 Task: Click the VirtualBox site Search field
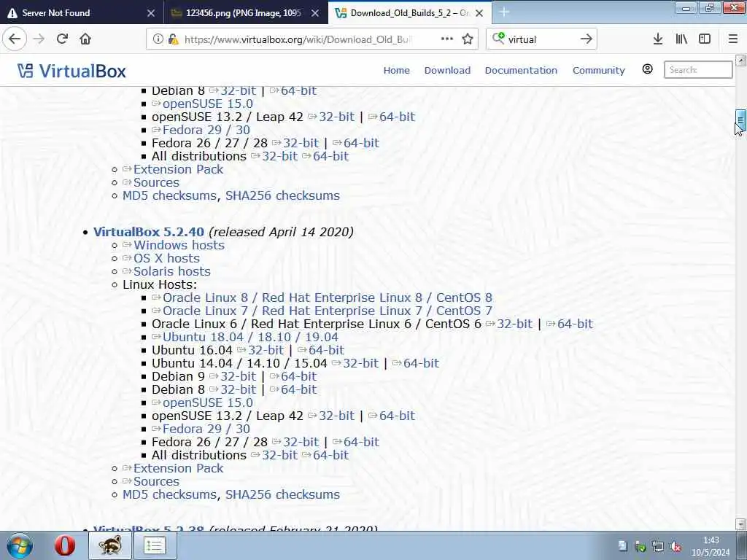tap(698, 70)
